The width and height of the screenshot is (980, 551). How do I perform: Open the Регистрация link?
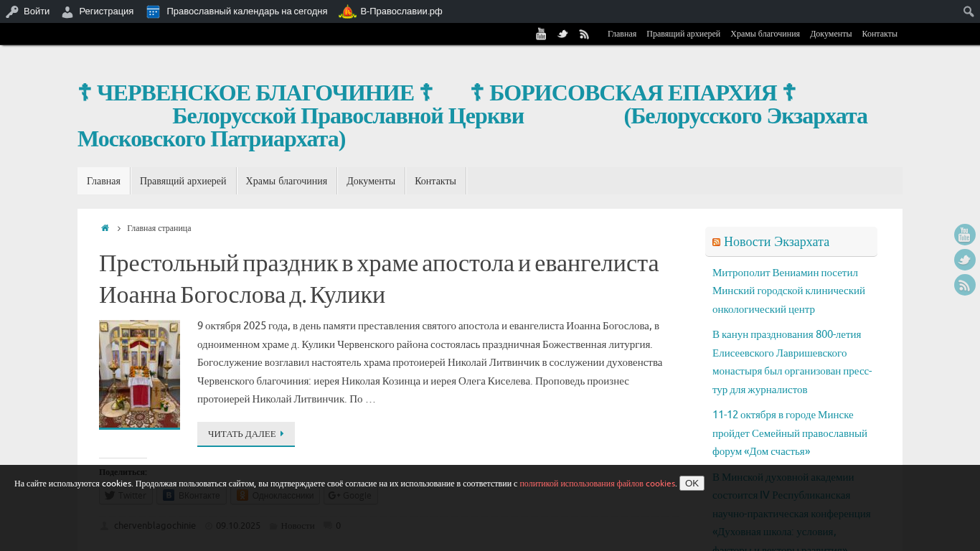(105, 11)
